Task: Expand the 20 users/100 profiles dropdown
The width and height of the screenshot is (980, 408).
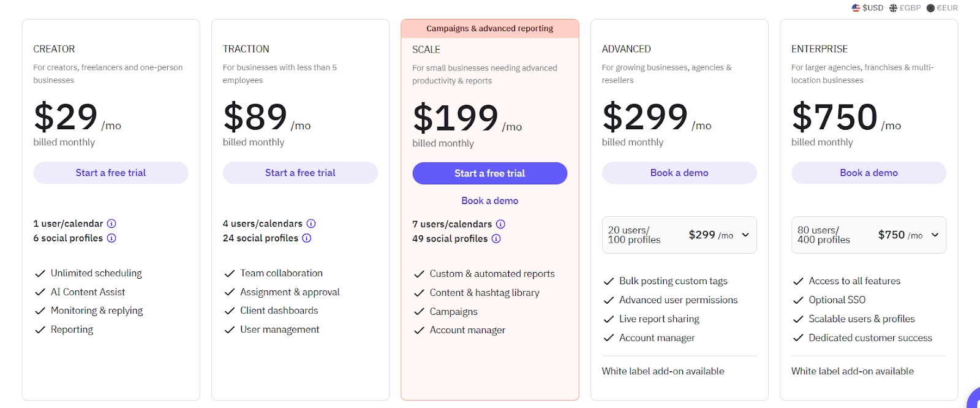Action: (x=679, y=235)
